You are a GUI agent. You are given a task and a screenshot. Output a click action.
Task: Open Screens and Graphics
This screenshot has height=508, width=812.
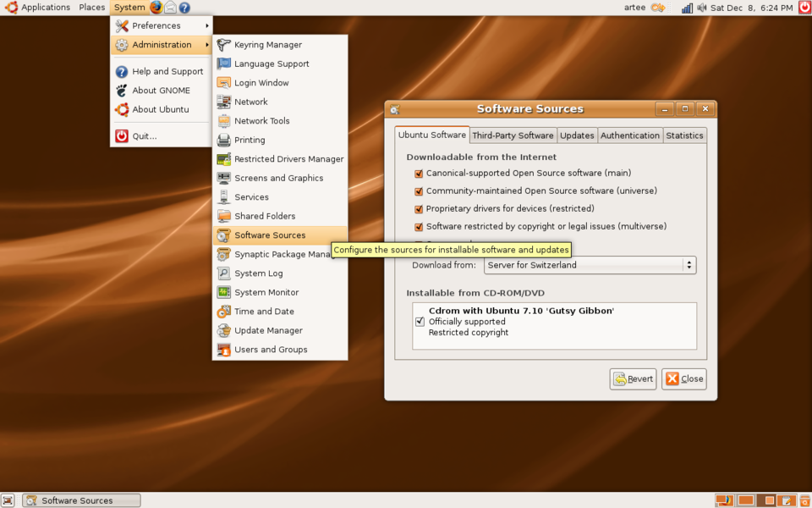click(280, 178)
